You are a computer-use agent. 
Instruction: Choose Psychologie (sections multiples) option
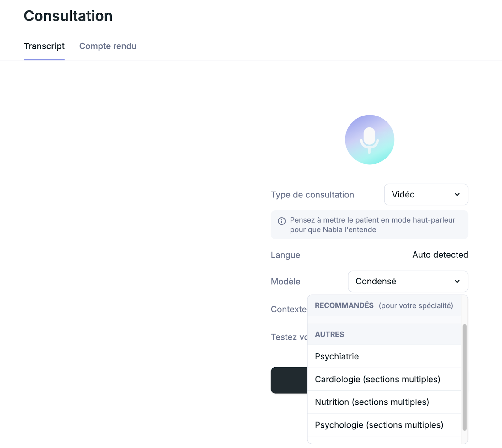pyautogui.click(x=384, y=425)
